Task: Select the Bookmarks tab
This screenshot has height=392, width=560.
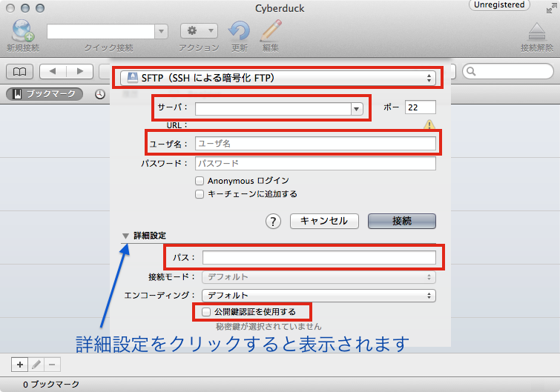Action: (45, 94)
